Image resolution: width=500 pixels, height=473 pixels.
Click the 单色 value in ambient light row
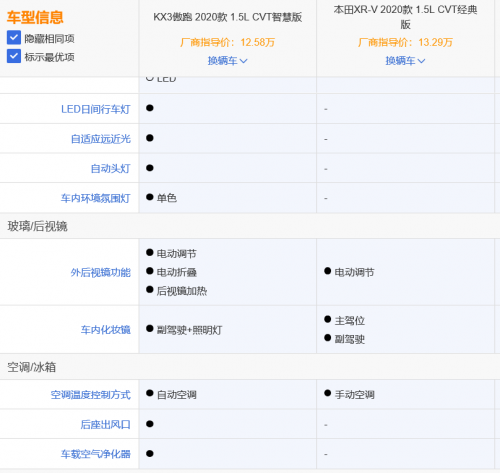coord(167,198)
